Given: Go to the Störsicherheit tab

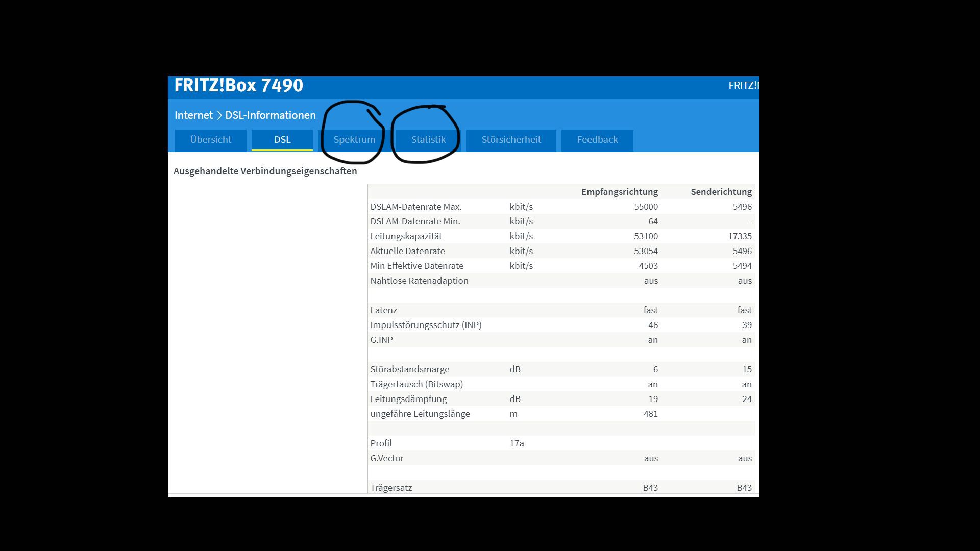Looking at the screenshot, I should pos(511,140).
